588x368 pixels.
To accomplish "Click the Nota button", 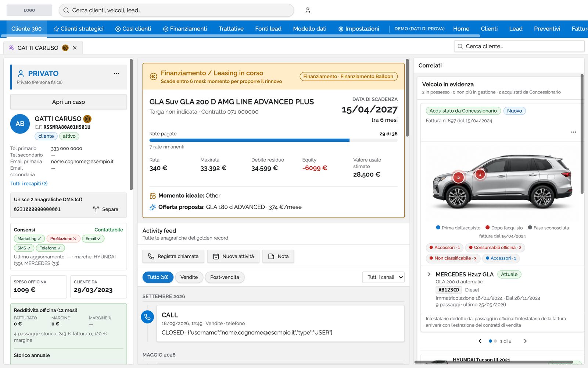I will coord(278,256).
